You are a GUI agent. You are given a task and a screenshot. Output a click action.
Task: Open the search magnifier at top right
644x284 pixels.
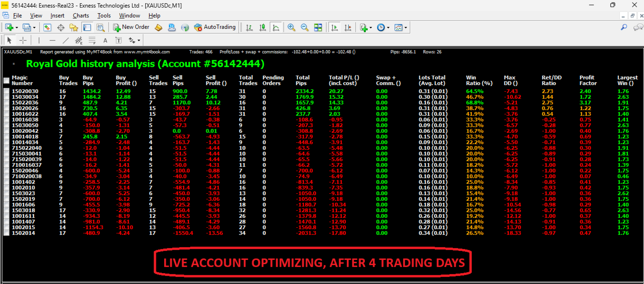coord(625,27)
